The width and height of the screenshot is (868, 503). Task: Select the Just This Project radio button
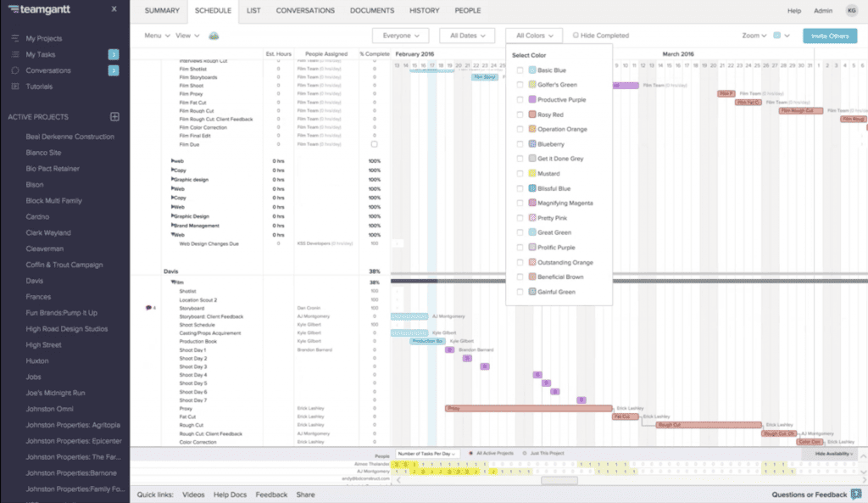tap(524, 454)
